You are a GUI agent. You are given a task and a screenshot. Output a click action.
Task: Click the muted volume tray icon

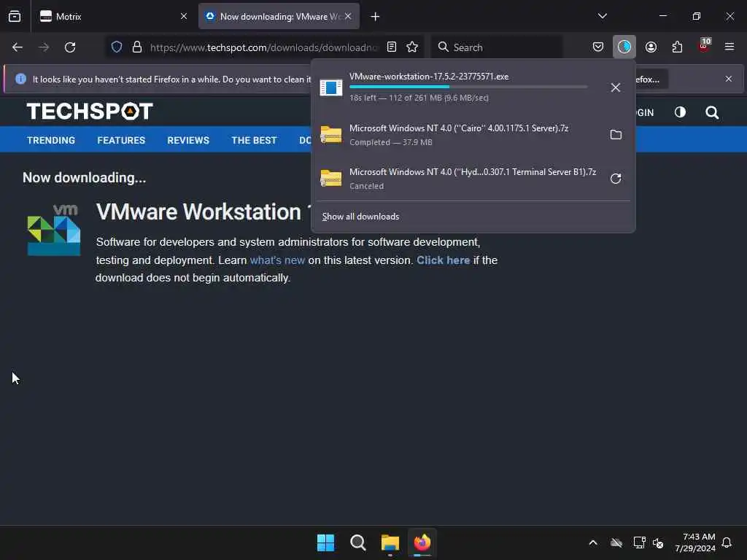658,542
